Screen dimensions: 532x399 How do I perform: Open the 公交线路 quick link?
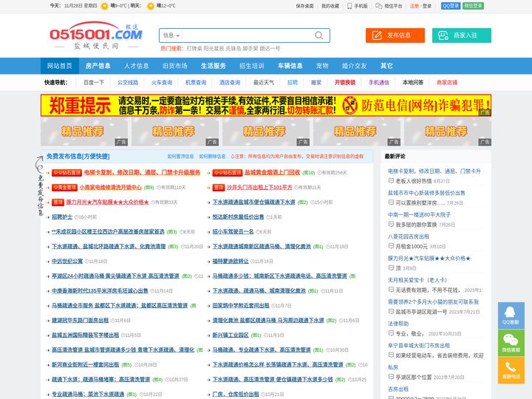(128, 83)
